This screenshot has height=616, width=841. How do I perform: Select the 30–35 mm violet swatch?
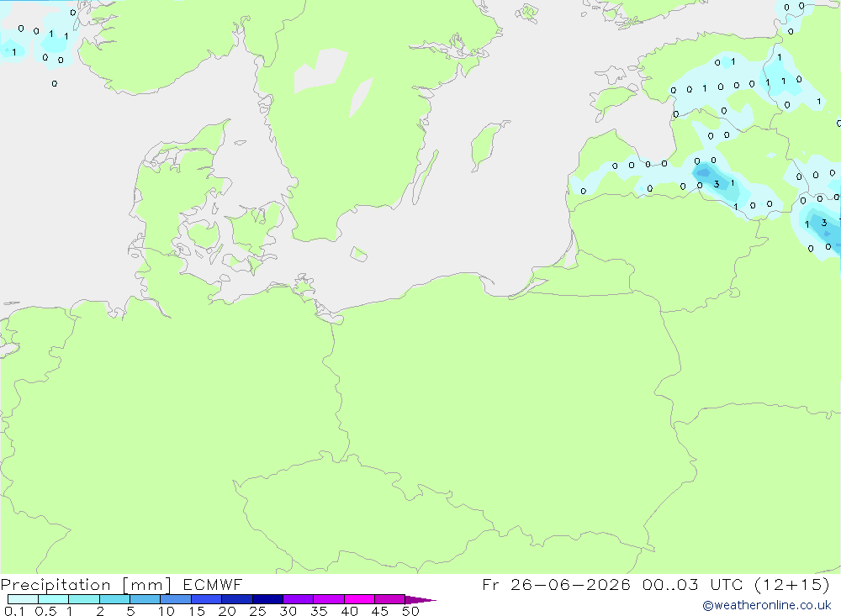coord(299,599)
